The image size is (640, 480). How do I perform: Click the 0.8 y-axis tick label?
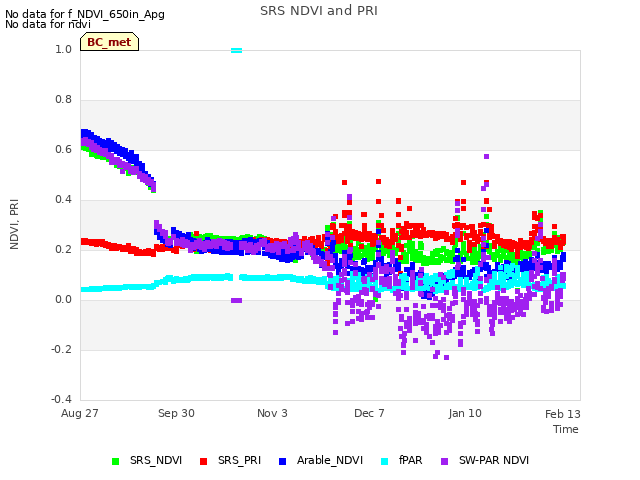click(64, 100)
